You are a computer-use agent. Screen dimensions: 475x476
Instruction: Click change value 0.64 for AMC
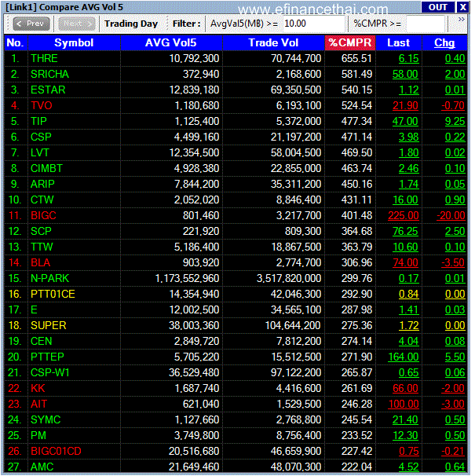(455, 467)
